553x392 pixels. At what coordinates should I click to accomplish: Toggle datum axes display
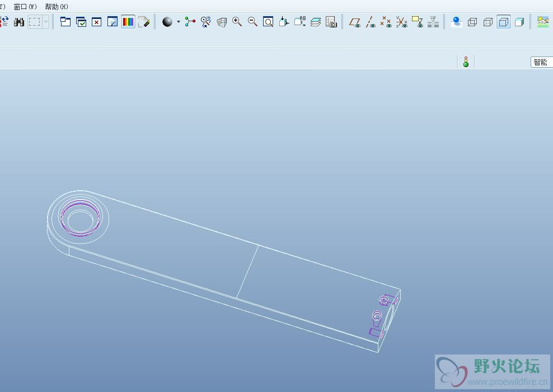pyautogui.click(x=371, y=22)
